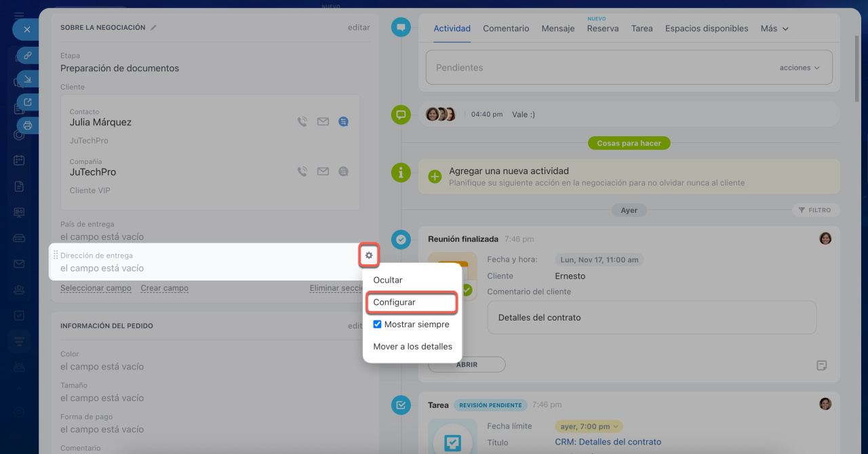Uncheck the Mostrar siempre checkbox
The image size is (868, 454).
pyautogui.click(x=378, y=325)
